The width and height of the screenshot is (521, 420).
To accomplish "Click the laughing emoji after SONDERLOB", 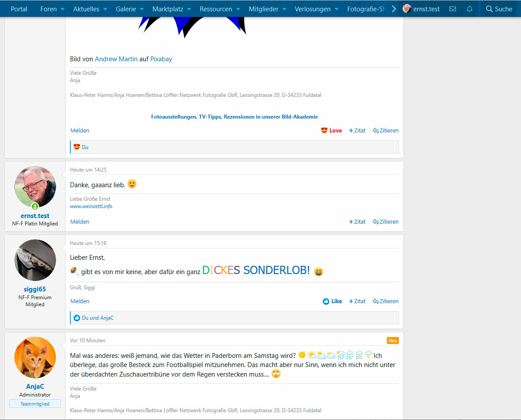I will [x=319, y=272].
